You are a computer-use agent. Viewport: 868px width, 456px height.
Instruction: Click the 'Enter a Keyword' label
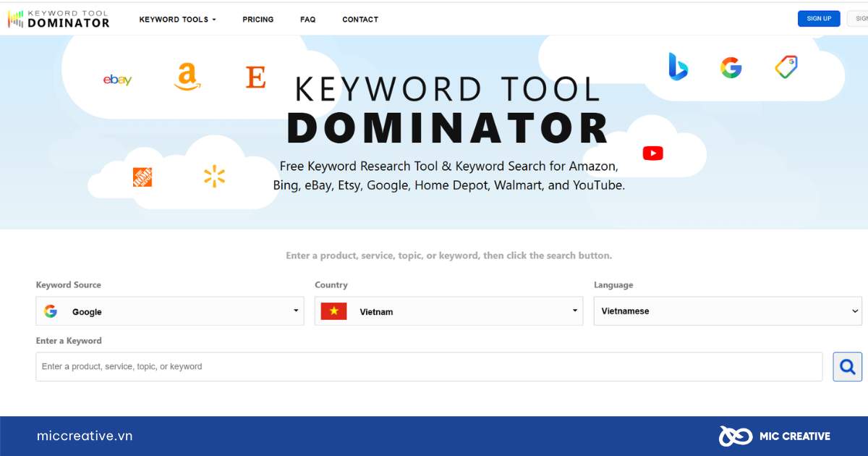click(x=69, y=341)
